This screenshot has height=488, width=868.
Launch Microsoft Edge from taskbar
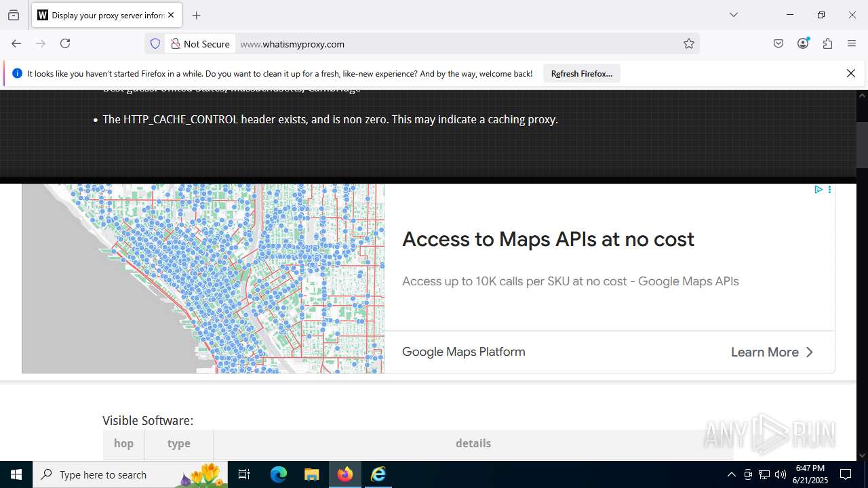[x=279, y=474]
